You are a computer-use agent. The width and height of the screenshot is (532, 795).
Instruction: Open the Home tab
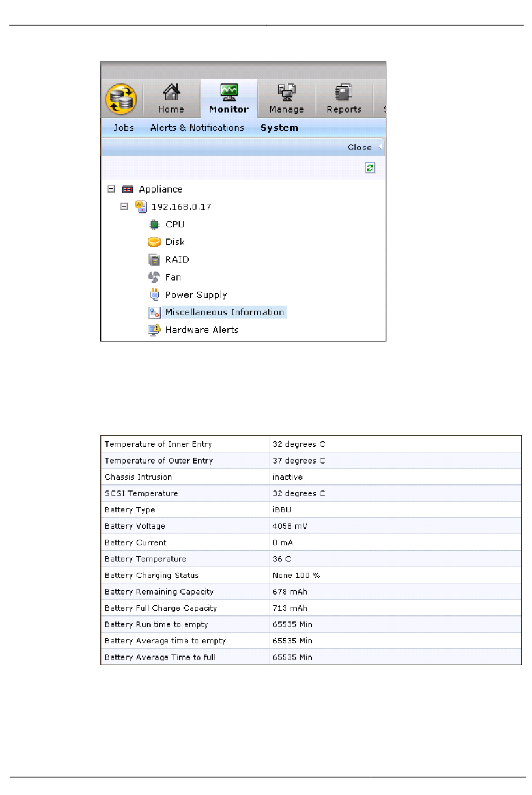coord(171,99)
